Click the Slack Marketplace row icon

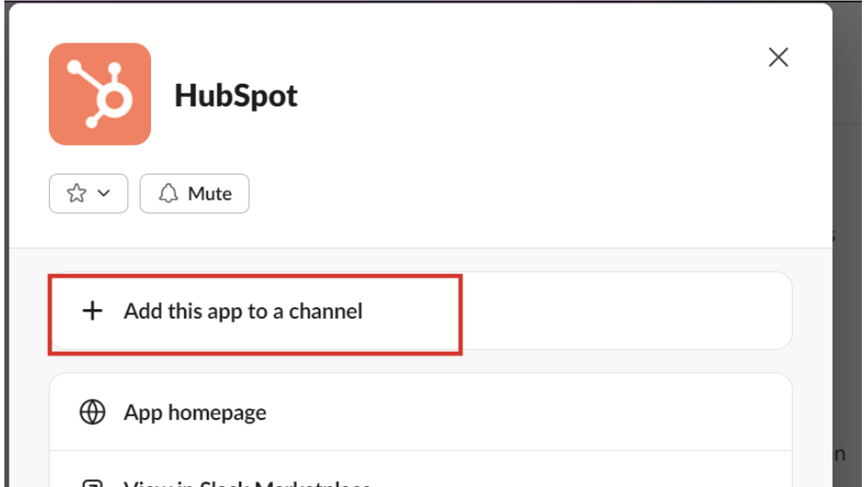pos(92,483)
